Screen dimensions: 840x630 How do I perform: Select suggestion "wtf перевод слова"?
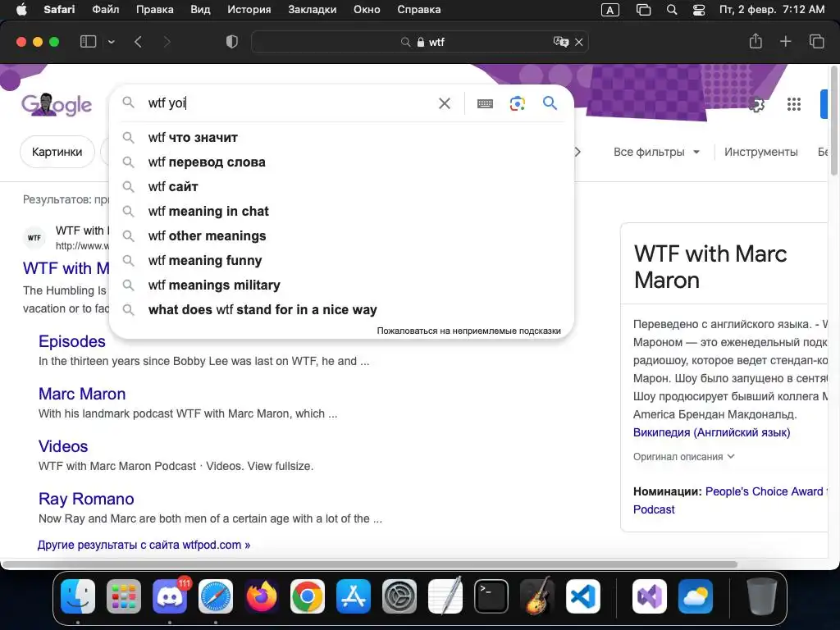coord(341,162)
